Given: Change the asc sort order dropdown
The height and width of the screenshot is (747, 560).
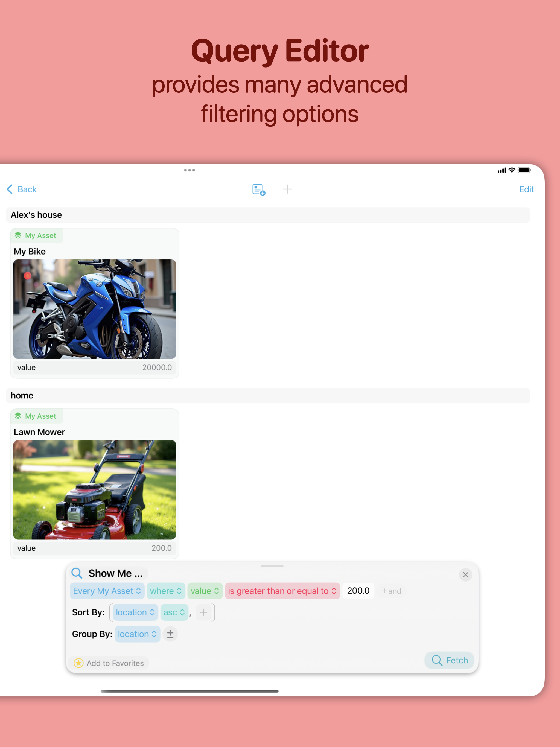Looking at the screenshot, I should pyautogui.click(x=174, y=612).
